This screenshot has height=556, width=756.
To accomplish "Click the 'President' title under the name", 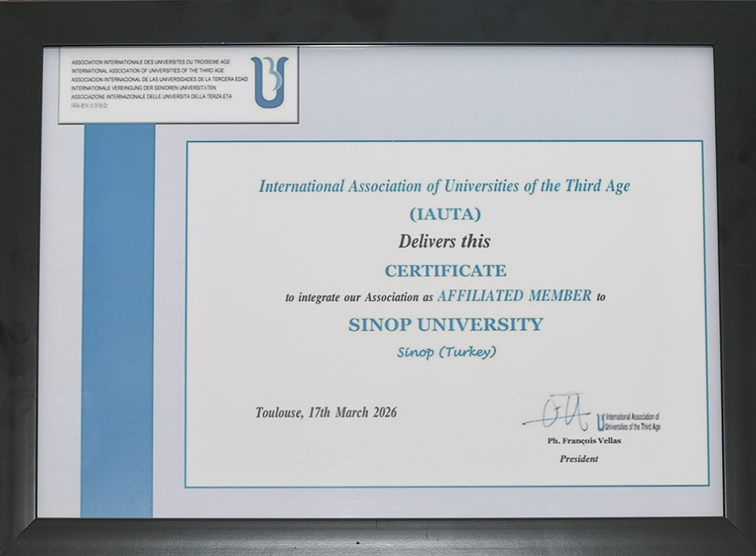I will (578, 459).
